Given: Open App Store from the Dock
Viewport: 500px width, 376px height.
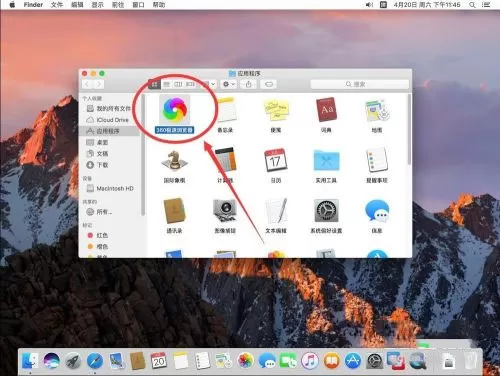Looking at the screenshot, I should click(x=353, y=360).
